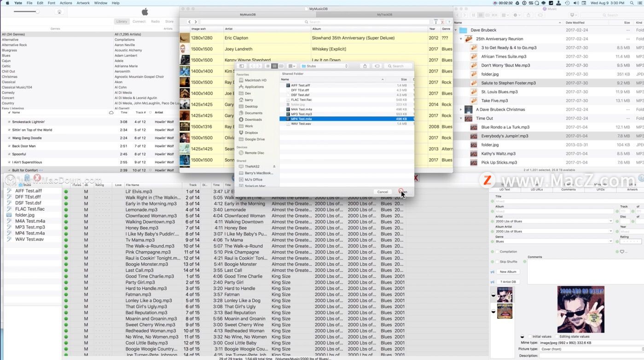Click New Album button

508,272
